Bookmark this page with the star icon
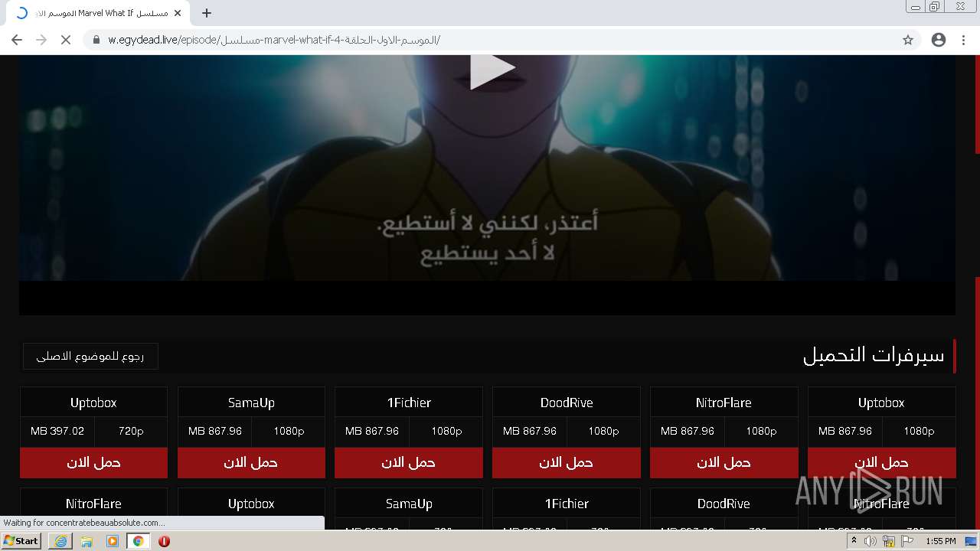 click(908, 40)
